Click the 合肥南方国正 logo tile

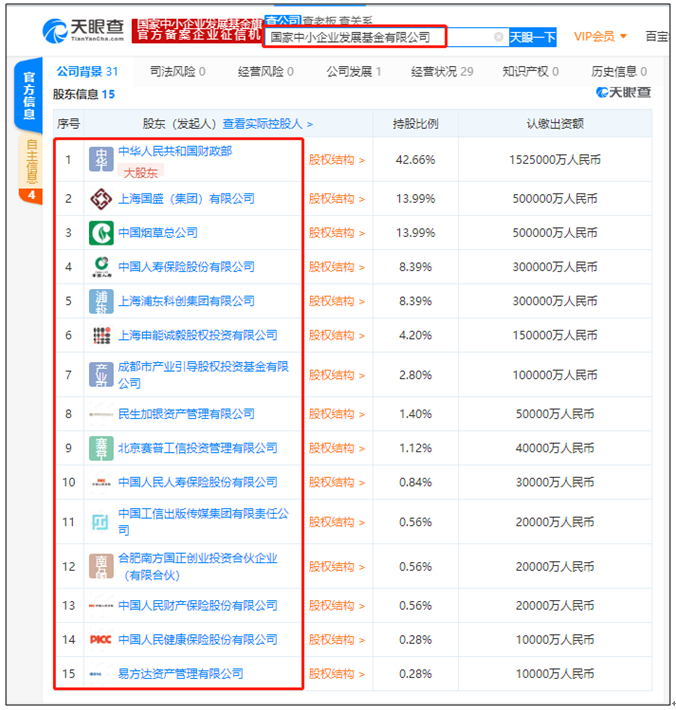pos(101,566)
